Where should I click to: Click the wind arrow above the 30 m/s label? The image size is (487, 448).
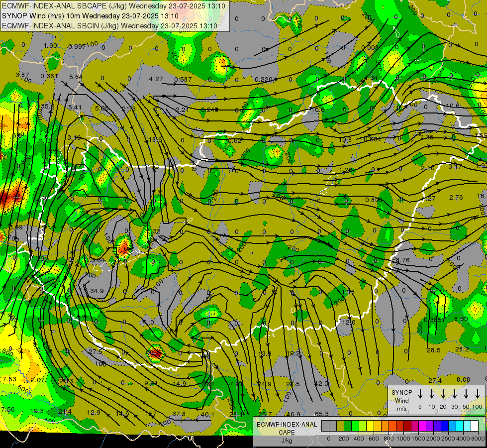click(x=455, y=394)
